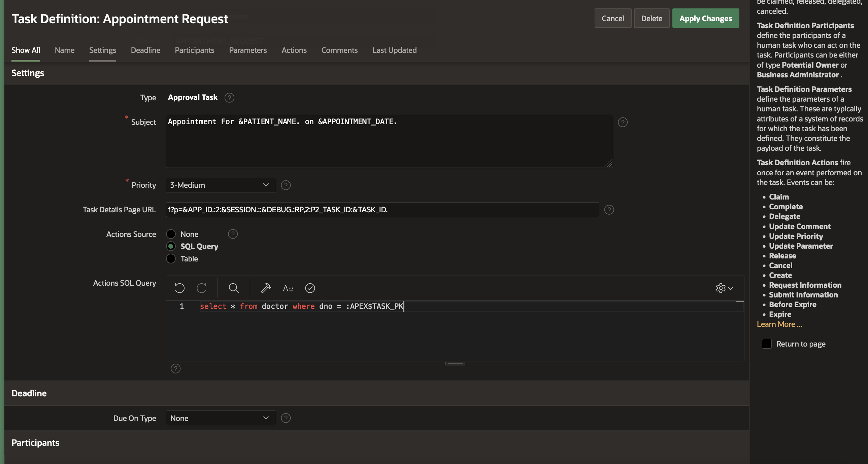Open the Priority dropdown
The width and height of the screenshot is (868, 464).
[221, 185]
